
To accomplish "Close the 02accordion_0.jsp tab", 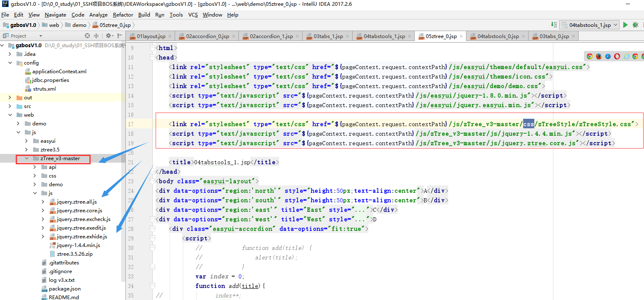I will tap(233, 36).
